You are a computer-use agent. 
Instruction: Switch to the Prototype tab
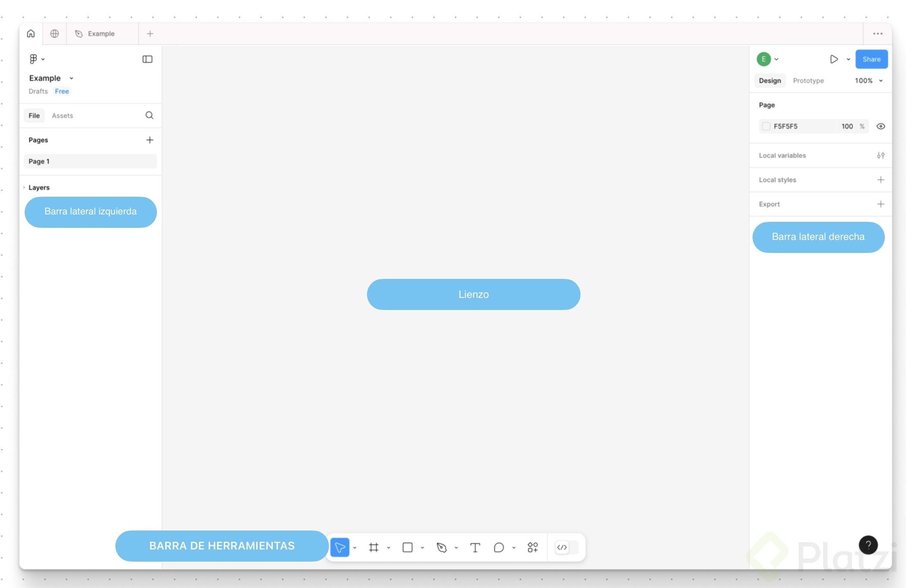(808, 80)
